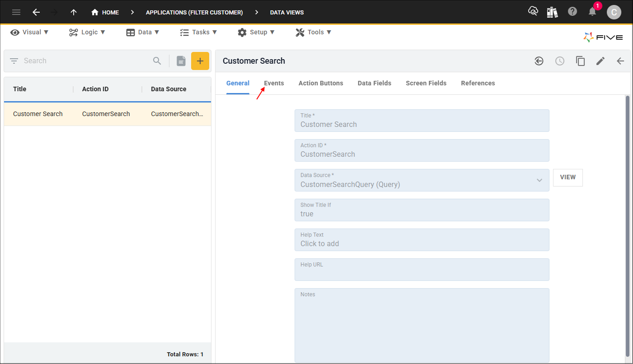Sort by Action ID column header

pyautogui.click(x=95, y=89)
